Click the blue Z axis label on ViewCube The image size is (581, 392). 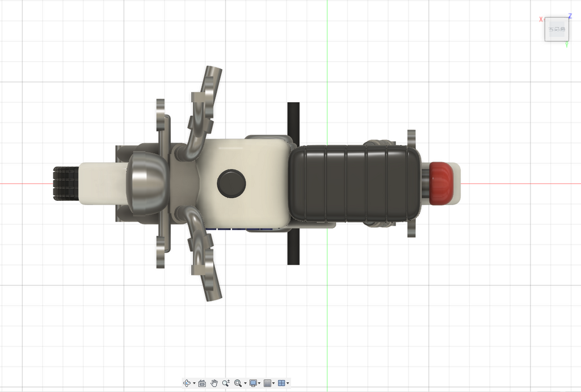[570, 16]
